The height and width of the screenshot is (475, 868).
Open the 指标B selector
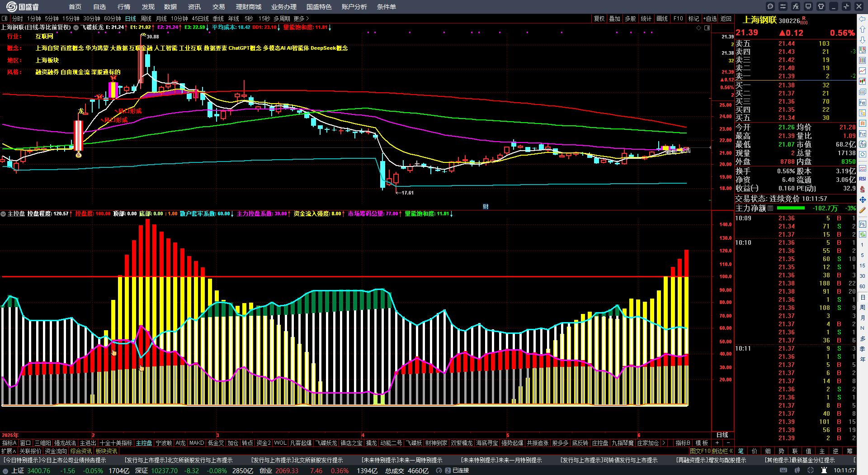point(683,443)
